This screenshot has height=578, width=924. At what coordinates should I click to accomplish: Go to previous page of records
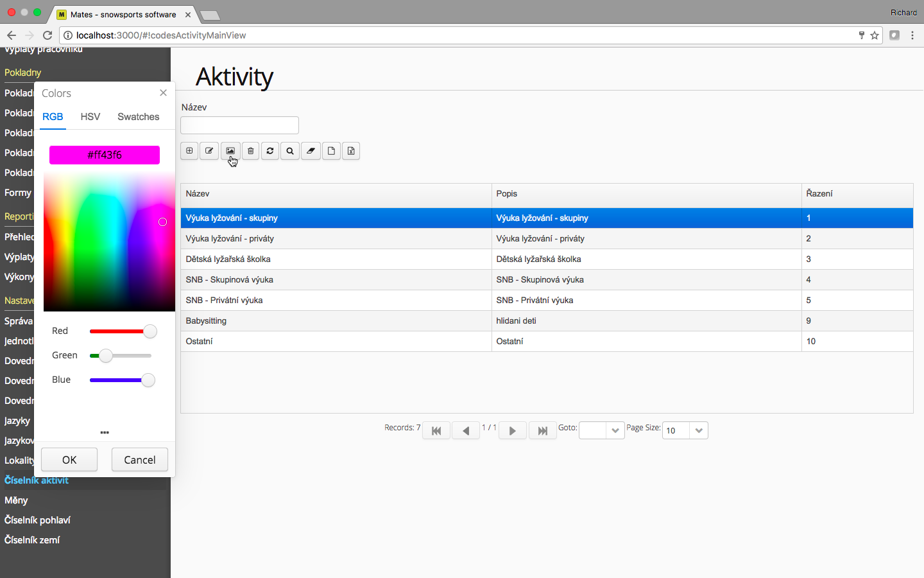[x=466, y=430]
